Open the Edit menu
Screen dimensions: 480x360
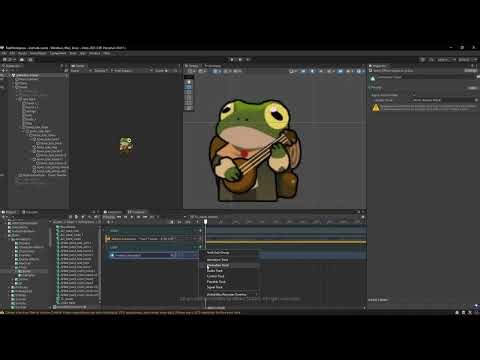pyautogui.click(x=12, y=53)
